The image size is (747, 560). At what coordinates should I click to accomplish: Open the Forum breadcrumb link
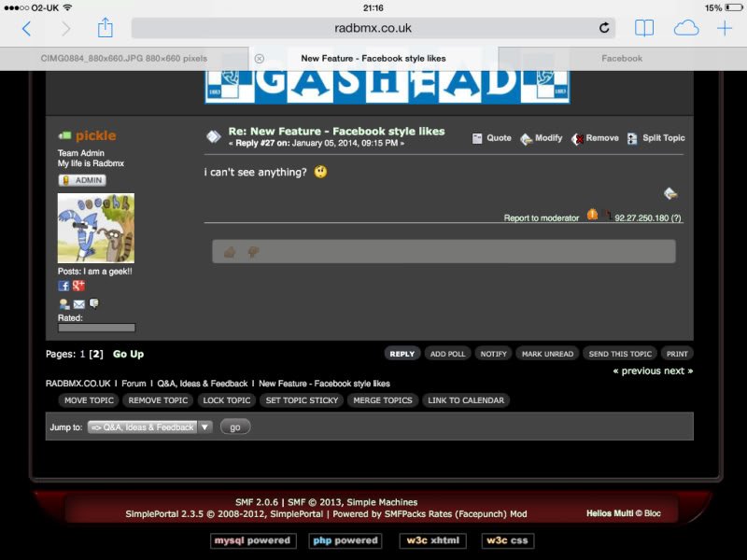coord(134,384)
